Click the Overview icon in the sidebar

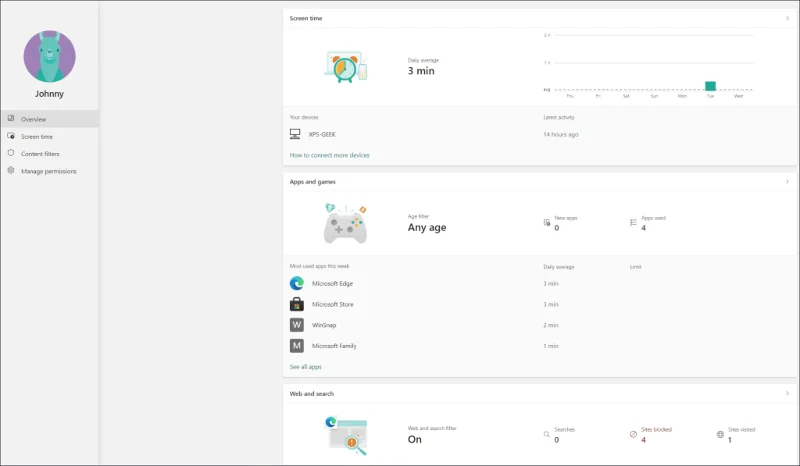(x=11, y=118)
